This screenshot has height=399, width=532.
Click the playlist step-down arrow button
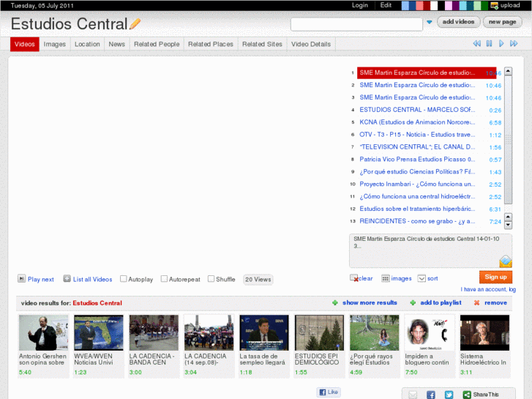[x=508, y=225]
